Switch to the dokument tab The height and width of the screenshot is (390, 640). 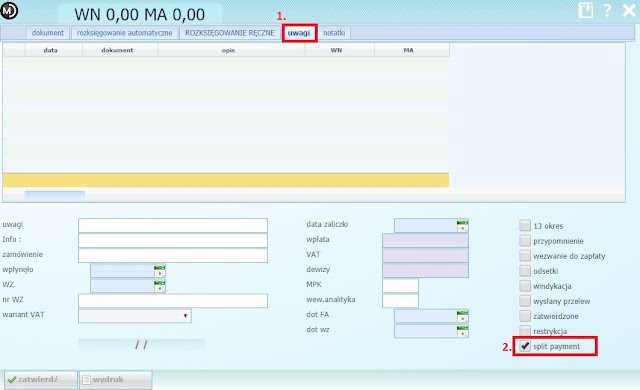pyautogui.click(x=48, y=33)
